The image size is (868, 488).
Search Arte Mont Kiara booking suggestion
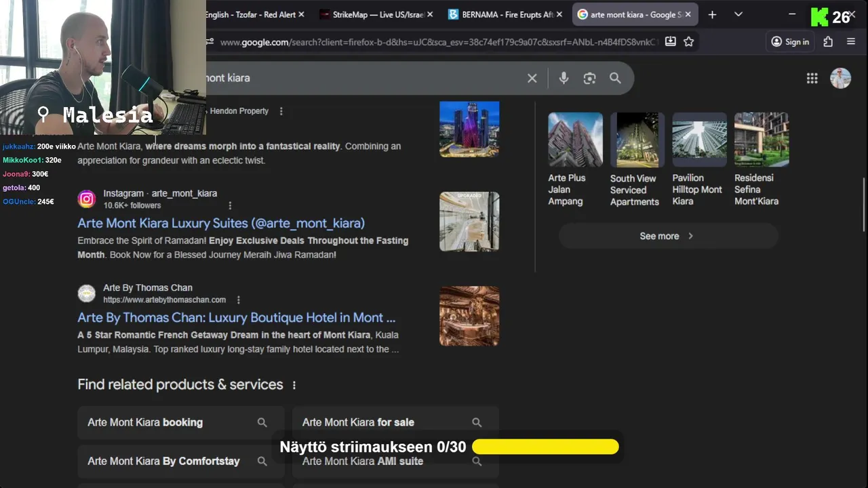click(x=180, y=422)
